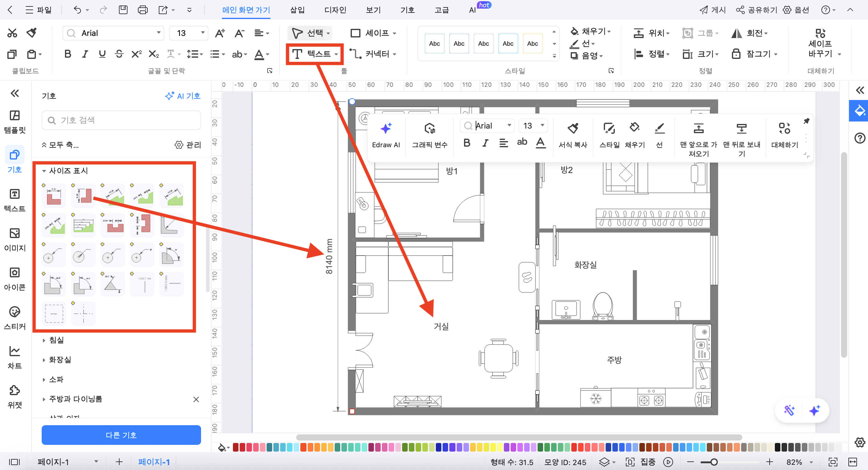Screen dimensions: 868x470
Task: Collapse the left panel with double chevron
Action: [14, 93]
